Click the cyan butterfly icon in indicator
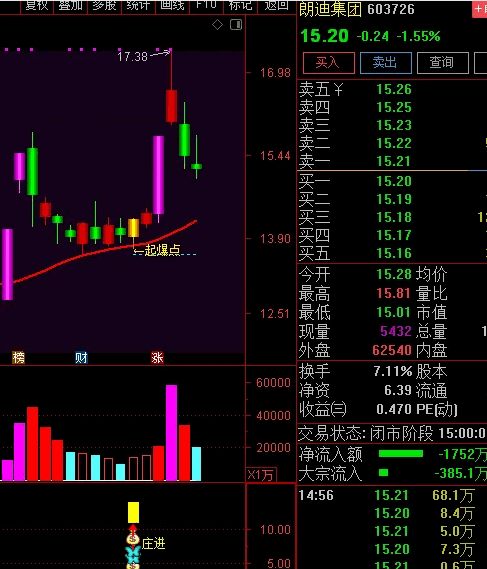 [133, 554]
